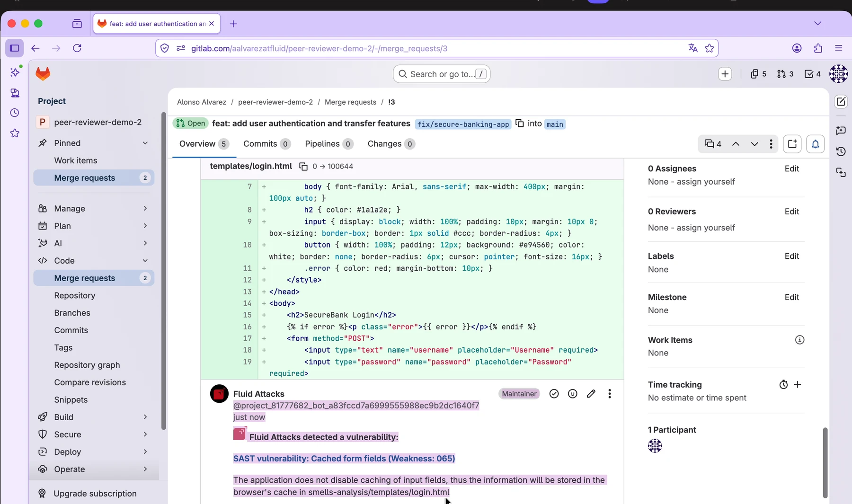Viewport: 852px width, 504px height.
Task: Jump to next unresolved thread
Action: point(754,144)
